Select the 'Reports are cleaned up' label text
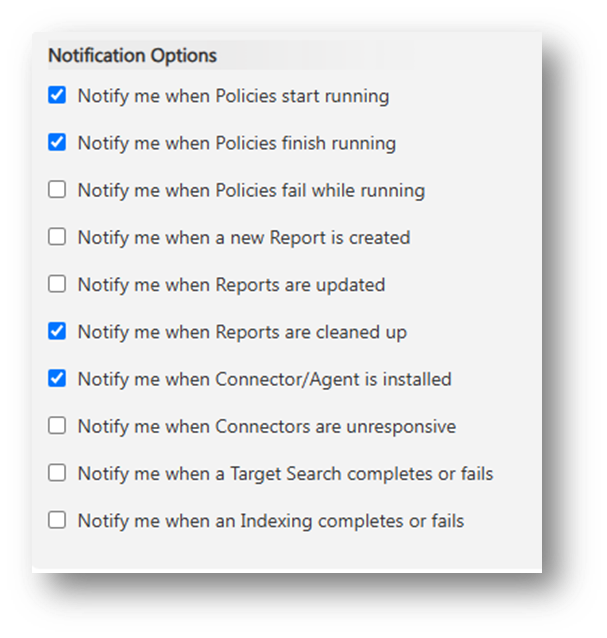607x638 pixels. click(242, 332)
